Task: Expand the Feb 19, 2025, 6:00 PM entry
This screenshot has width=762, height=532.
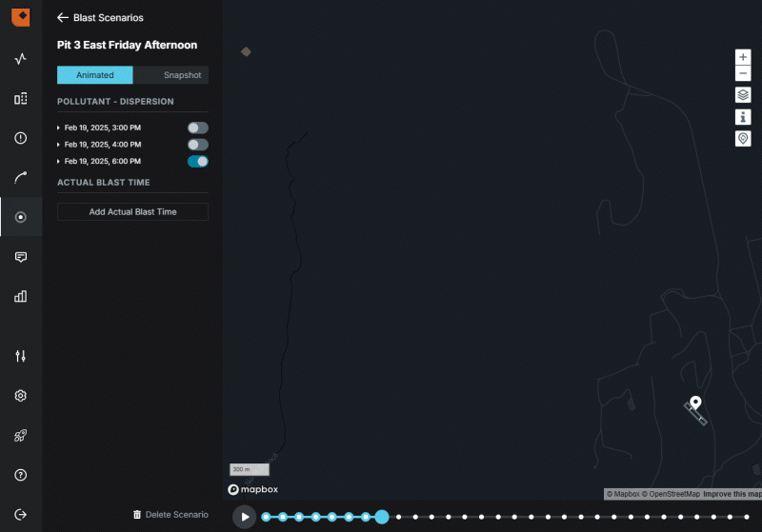Action: [x=59, y=162]
